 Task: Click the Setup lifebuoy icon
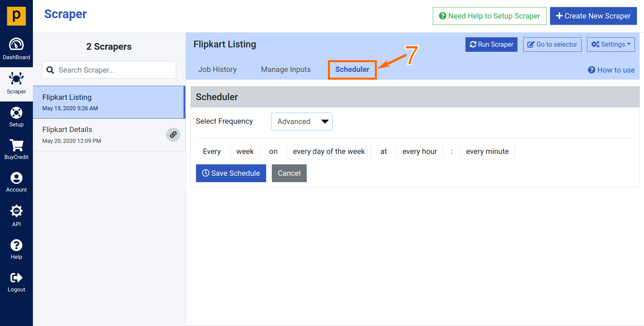[16, 113]
